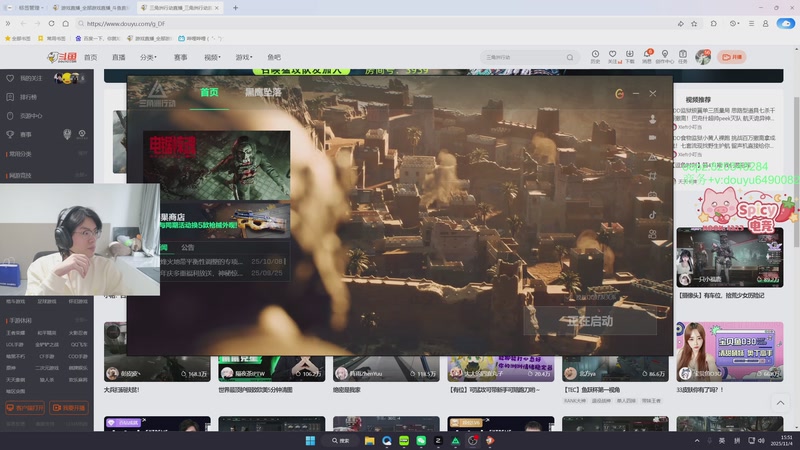800x450 pixels.
Task: Select the 公告 tab in launcher news
Action: click(188, 247)
